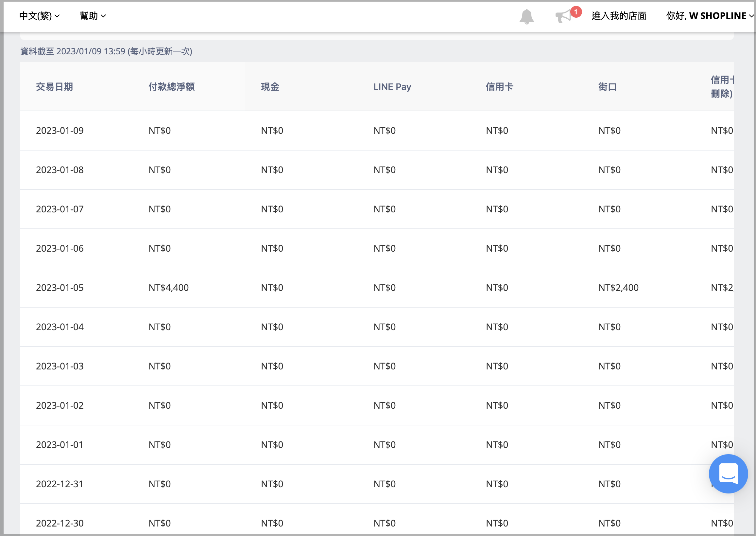Click the 交易日期 column header
Screen dimensions: 756x536
click(x=54, y=87)
